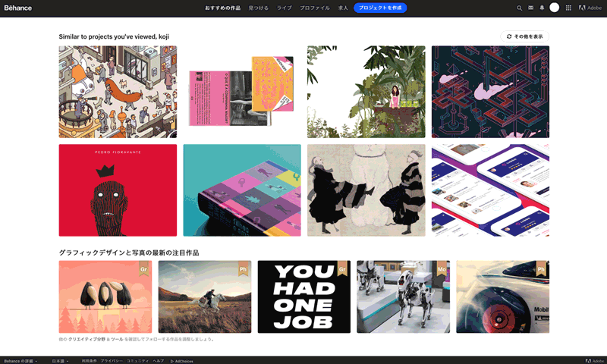Screen dimensions: 607x364
Task: Open the search magnifier icon
Action: 519,8
